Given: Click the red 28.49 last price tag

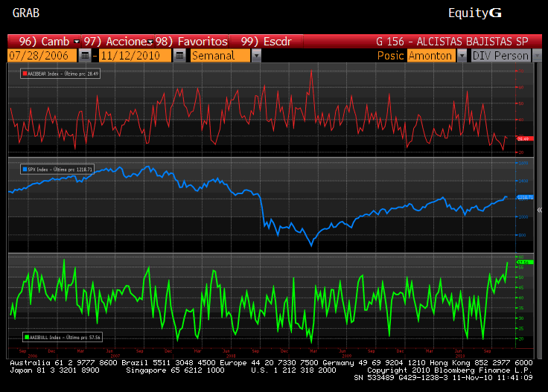Looking at the screenshot, I should click(x=525, y=139).
